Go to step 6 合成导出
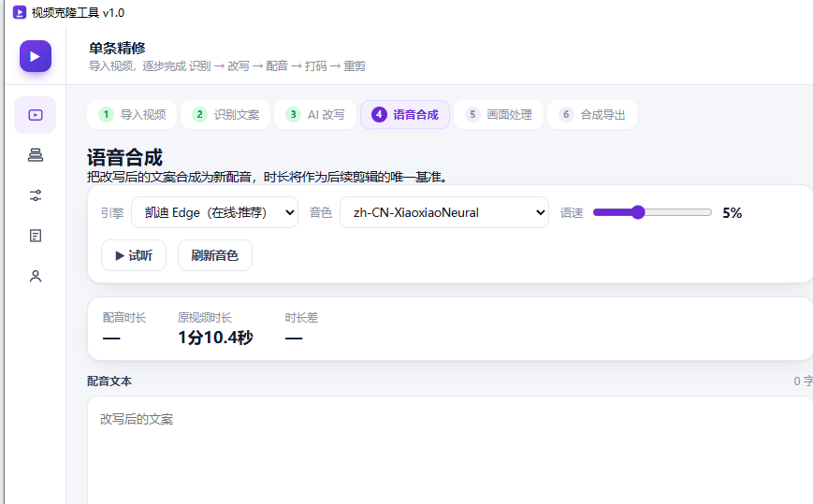The image size is (813, 504). [x=592, y=114]
